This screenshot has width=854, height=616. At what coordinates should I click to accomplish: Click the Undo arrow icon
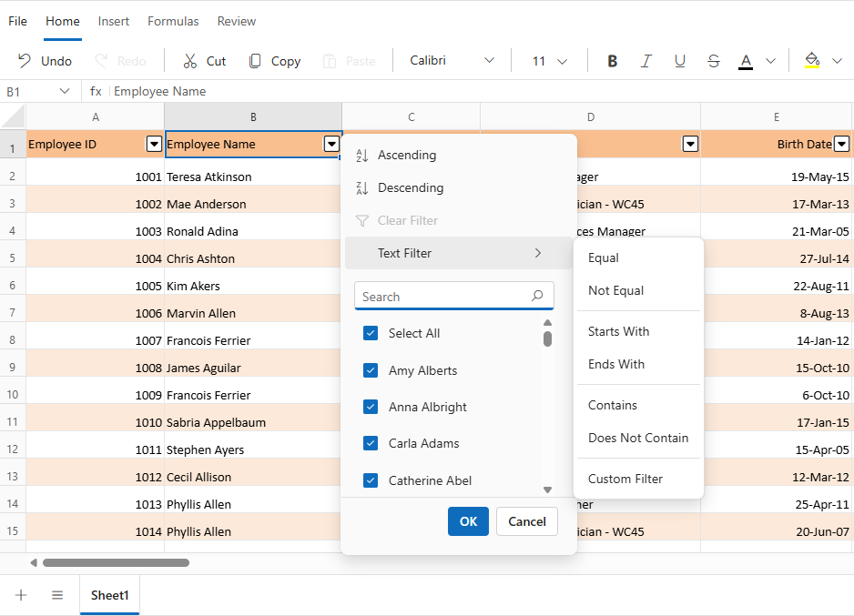pos(25,60)
